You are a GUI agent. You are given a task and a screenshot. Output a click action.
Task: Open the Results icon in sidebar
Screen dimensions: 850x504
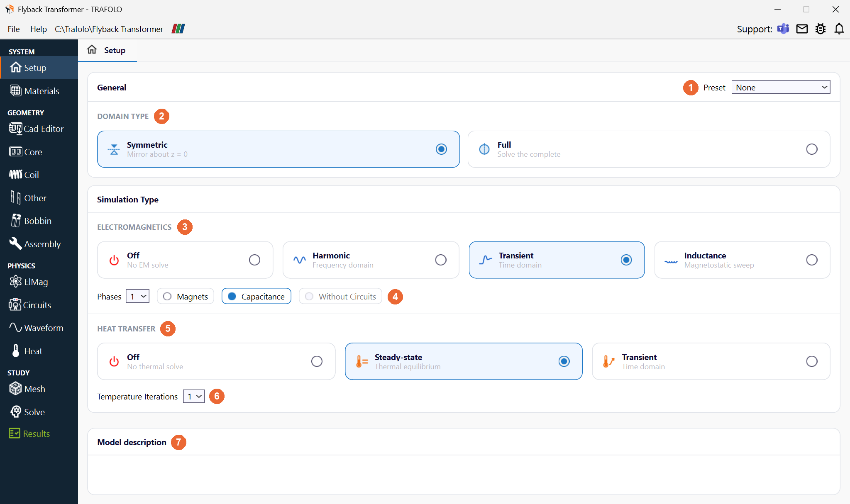(15, 433)
